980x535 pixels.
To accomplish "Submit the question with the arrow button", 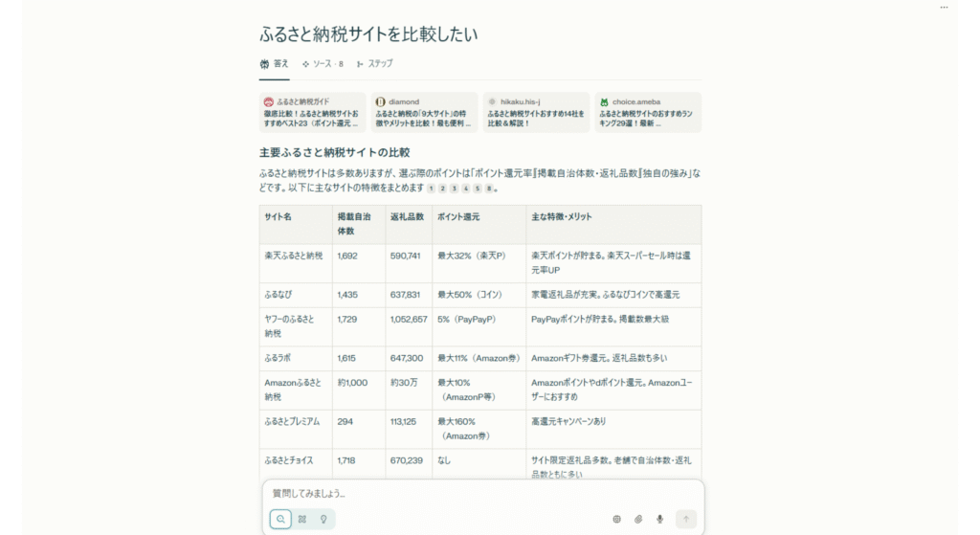I will click(x=686, y=519).
